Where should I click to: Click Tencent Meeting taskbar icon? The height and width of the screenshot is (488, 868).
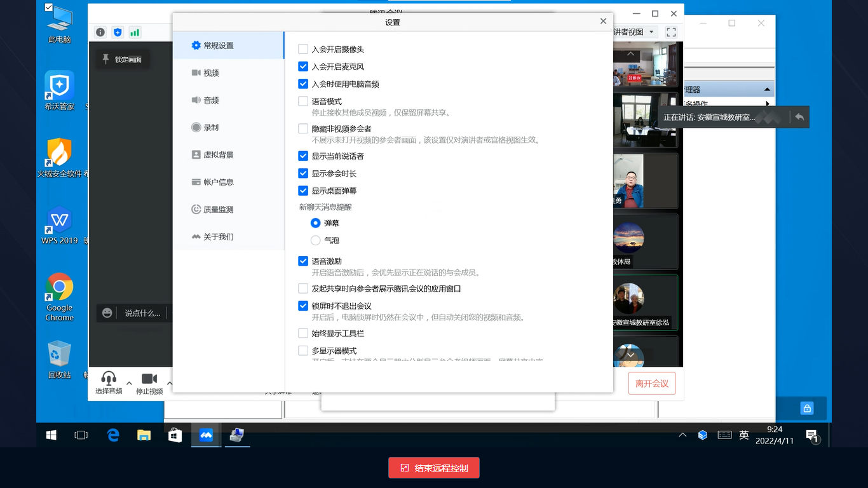[x=205, y=435]
